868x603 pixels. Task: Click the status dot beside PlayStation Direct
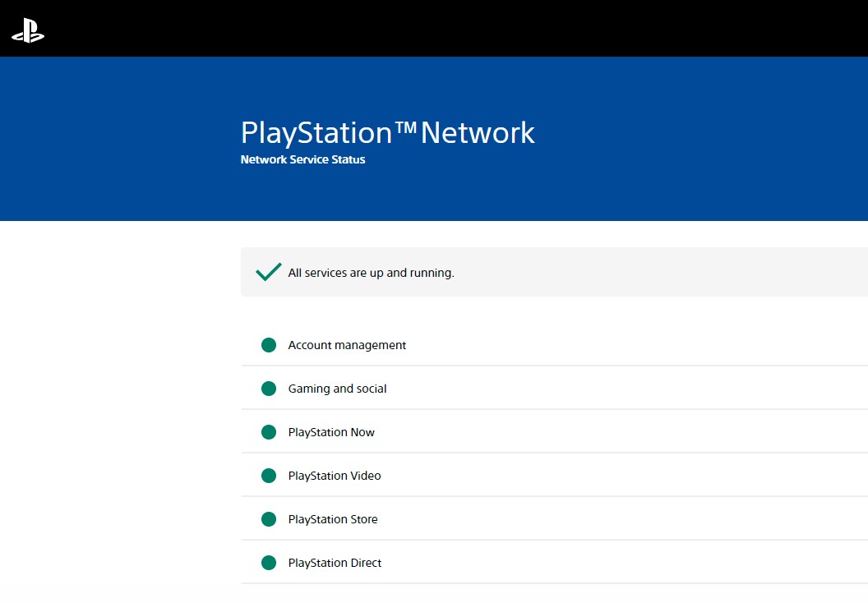[268, 562]
